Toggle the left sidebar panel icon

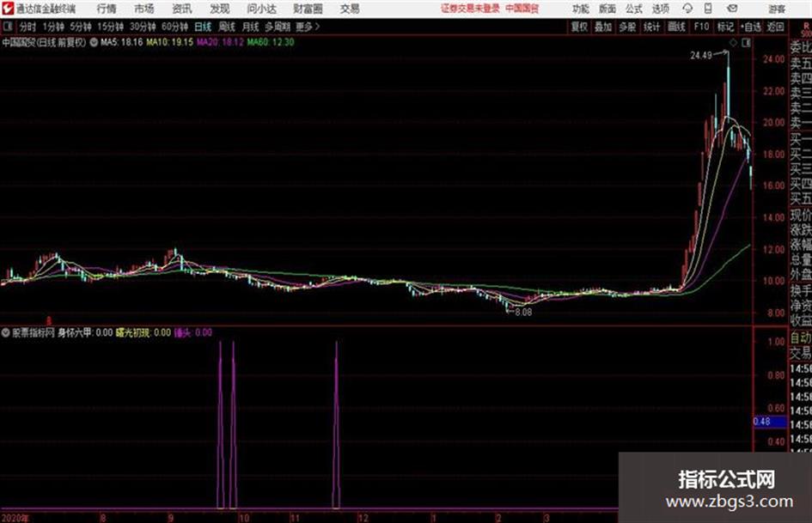[8, 27]
